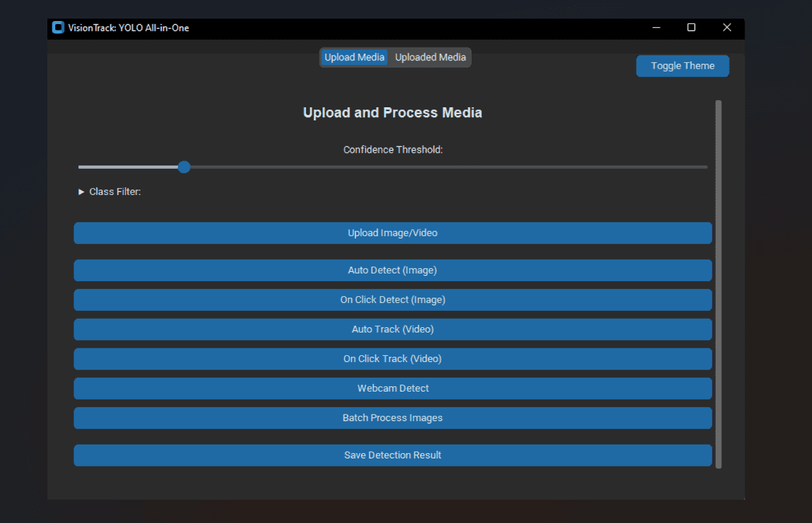Click Batch Process Images button
The width and height of the screenshot is (812, 523).
click(x=392, y=418)
